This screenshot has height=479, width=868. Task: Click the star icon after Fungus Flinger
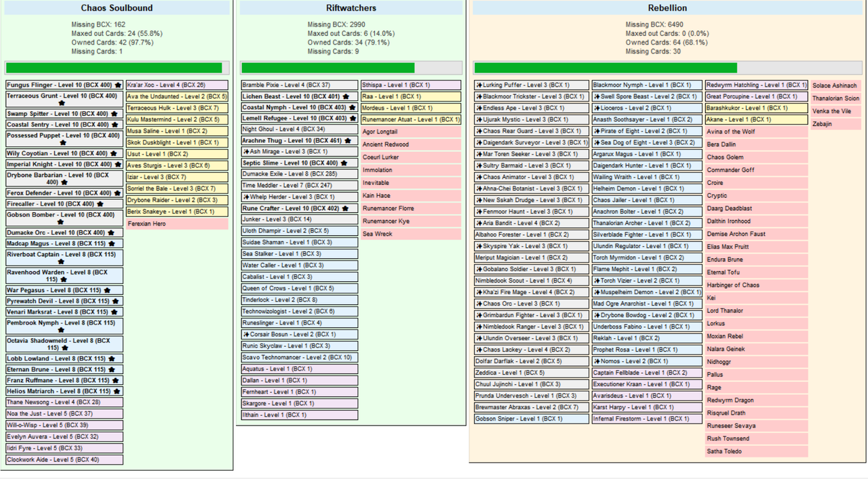118,85
